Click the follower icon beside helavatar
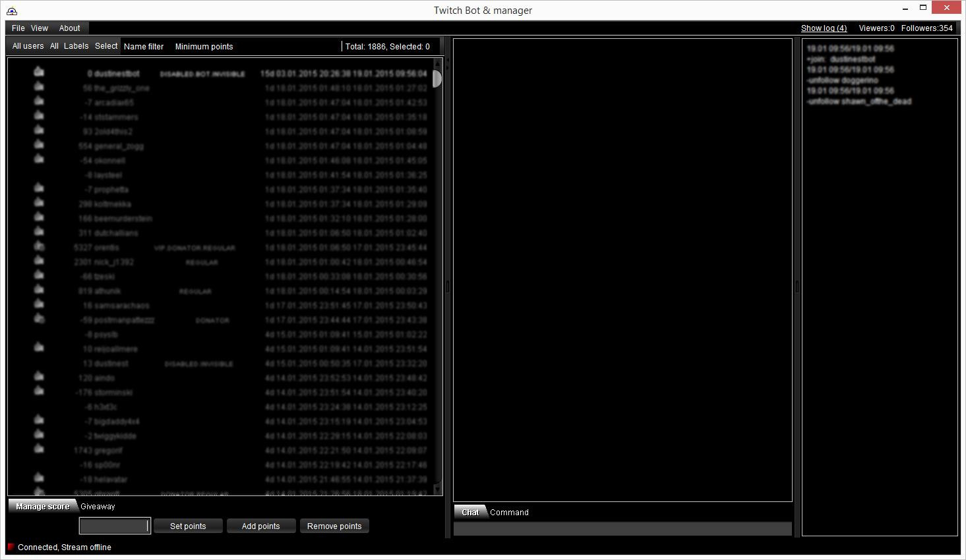966x560 pixels. (x=39, y=478)
